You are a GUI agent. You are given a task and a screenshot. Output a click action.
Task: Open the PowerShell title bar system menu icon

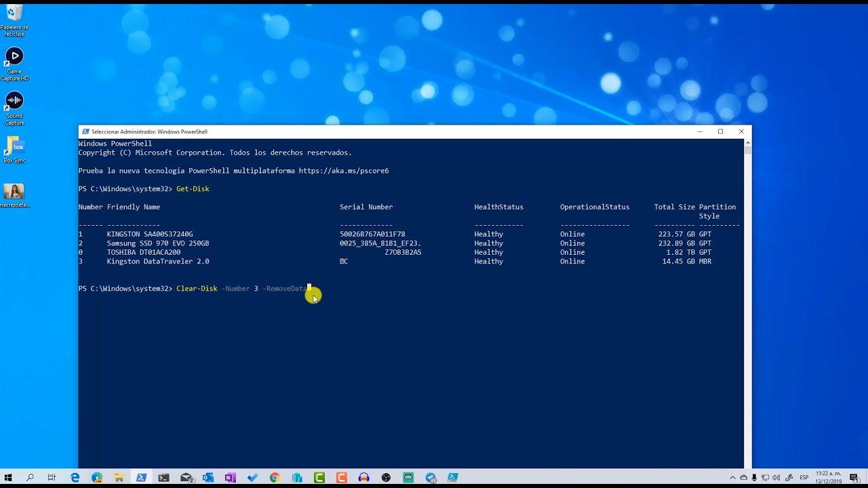pyautogui.click(x=85, y=131)
